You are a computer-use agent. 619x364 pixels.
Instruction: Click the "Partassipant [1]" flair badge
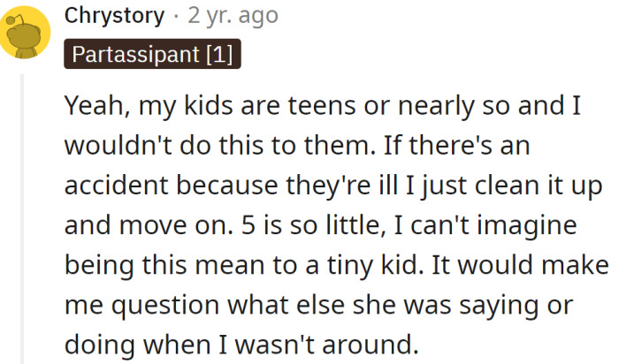[152, 55]
